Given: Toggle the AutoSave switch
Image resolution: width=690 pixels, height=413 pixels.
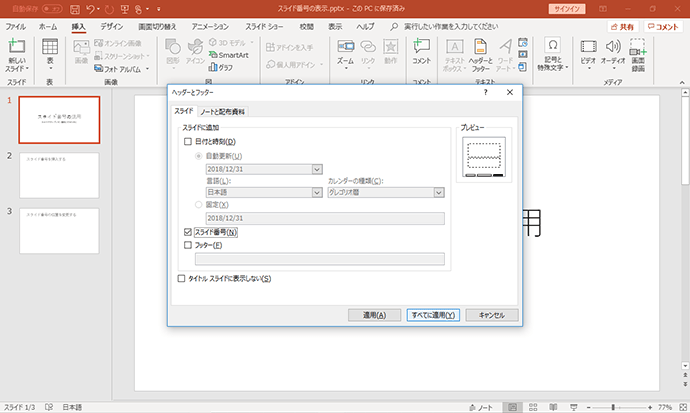Looking at the screenshot, I should 52,9.
